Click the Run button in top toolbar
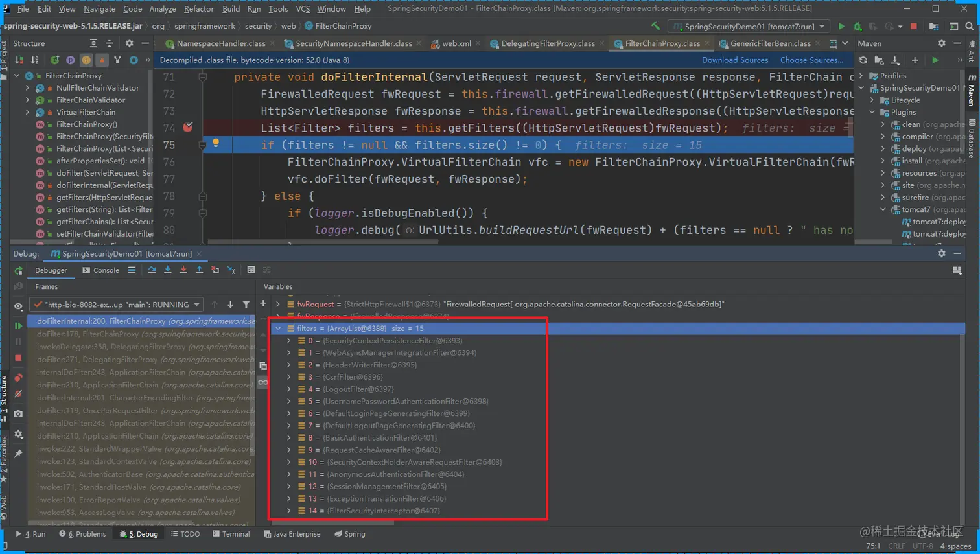This screenshot has width=980, height=554. click(841, 27)
